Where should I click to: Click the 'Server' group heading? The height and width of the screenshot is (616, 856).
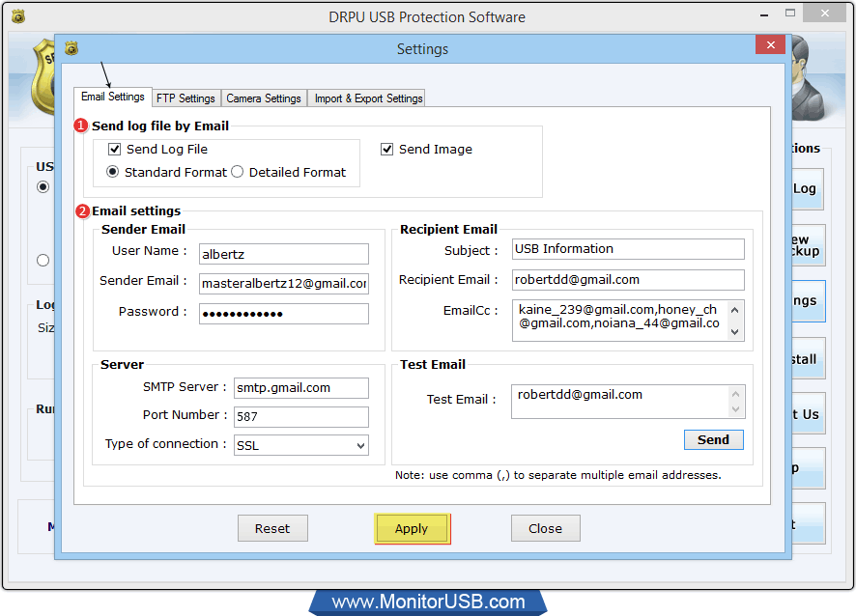tap(123, 364)
